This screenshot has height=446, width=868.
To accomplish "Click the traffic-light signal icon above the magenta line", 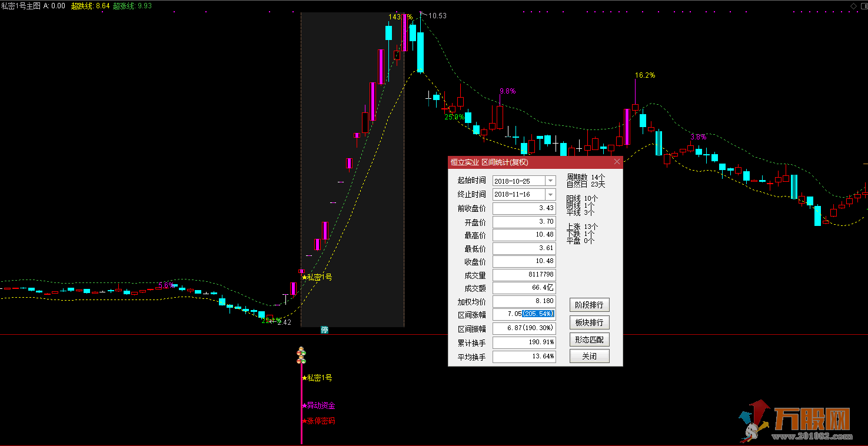I will (301, 355).
